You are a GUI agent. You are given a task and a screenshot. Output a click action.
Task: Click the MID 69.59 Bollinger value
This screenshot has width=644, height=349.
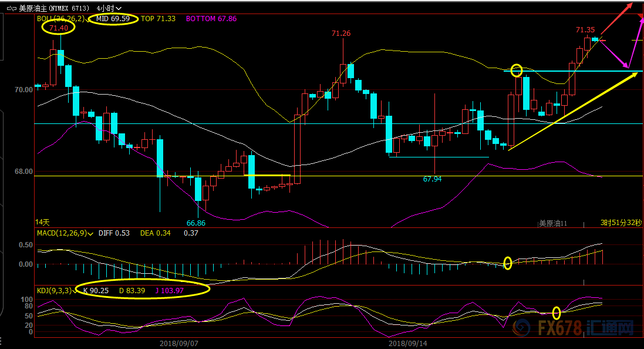coord(113,18)
